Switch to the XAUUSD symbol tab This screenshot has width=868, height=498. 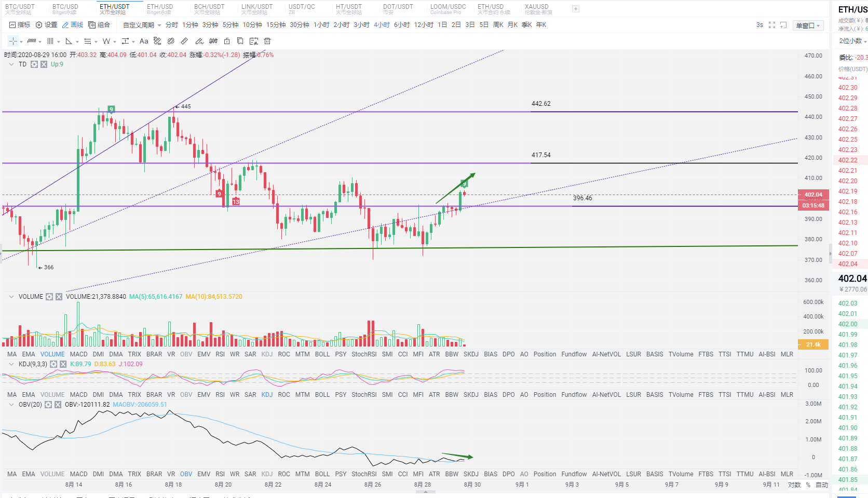(538, 9)
